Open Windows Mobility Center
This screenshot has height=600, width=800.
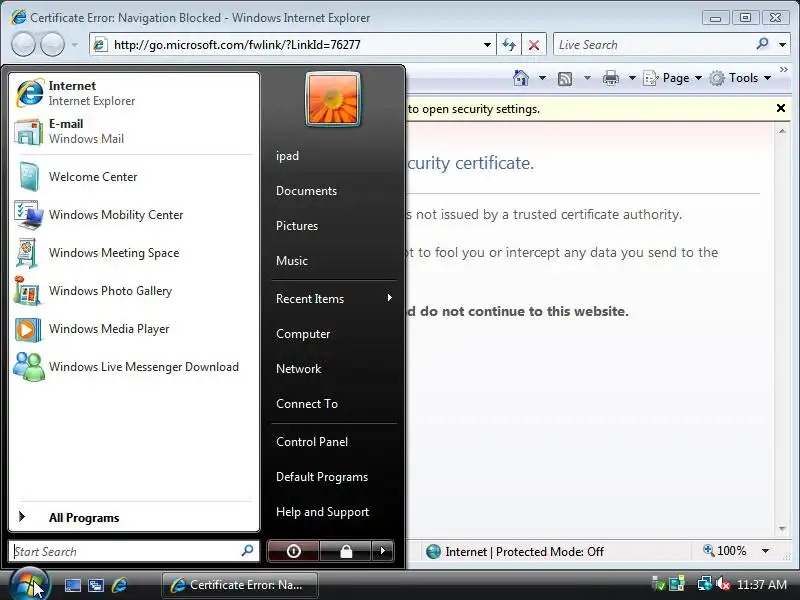coord(134,215)
